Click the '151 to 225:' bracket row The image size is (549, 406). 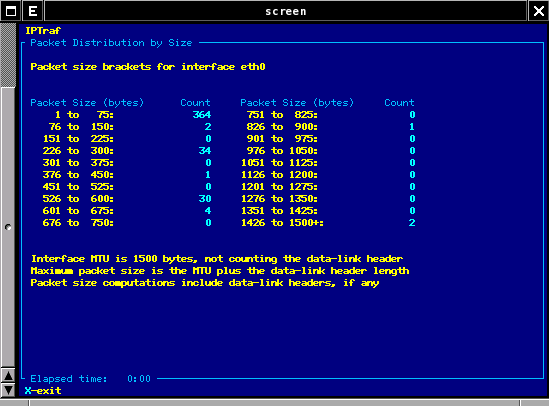tap(78, 139)
